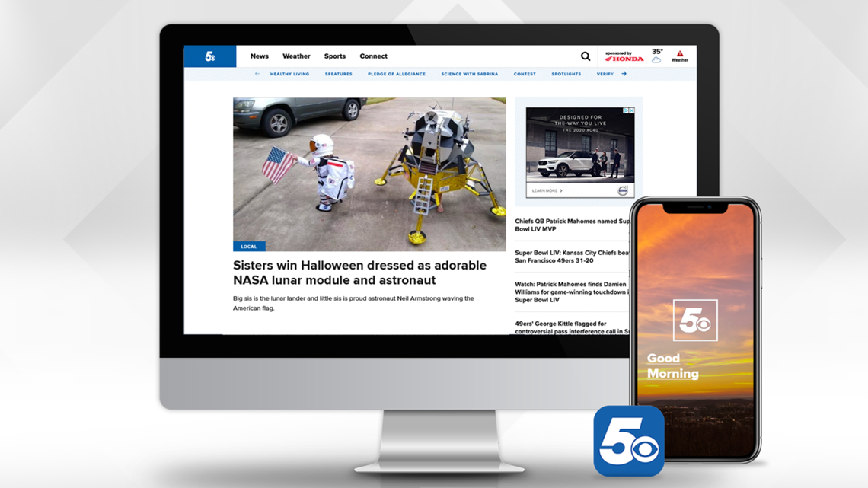Click the cloudy weather icon beside 35°

(x=656, y=59)
